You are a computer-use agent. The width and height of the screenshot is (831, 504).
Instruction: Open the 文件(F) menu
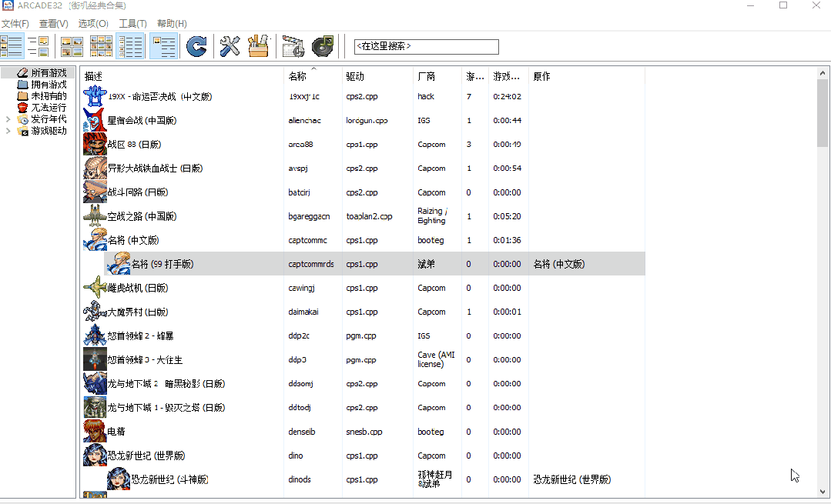click(15, 23)
